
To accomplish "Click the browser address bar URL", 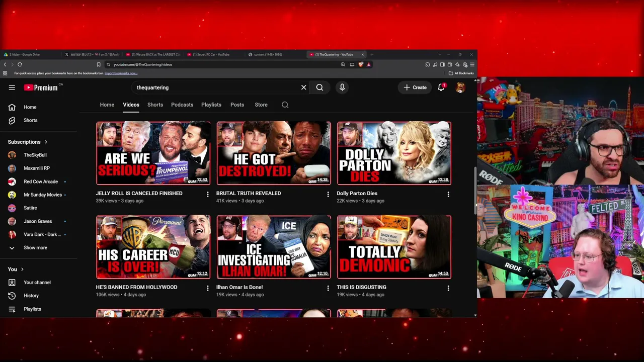I will pos(143,64).
